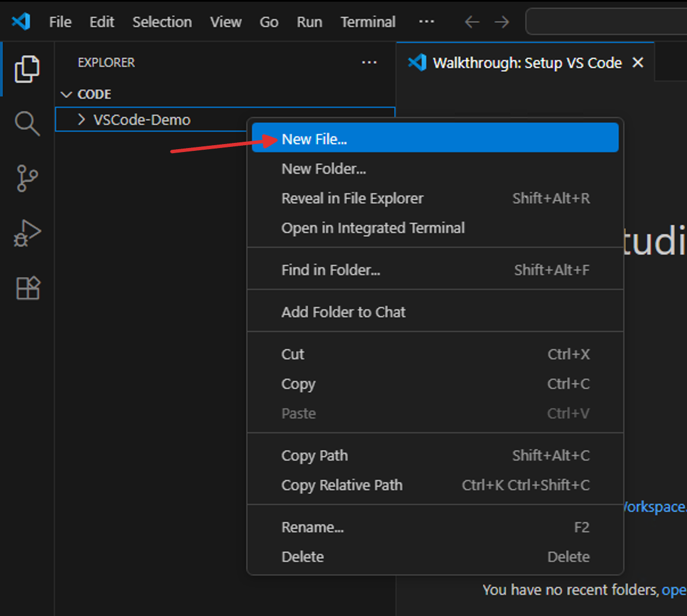Click the menu bar overflow ellipsis
Screen dimensions: 687x616
click(426, 22)
